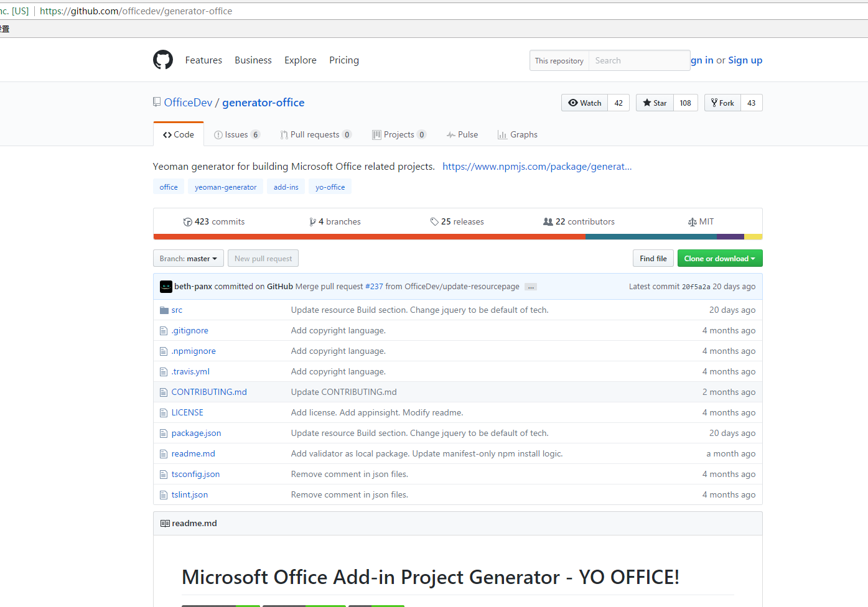Click the 20f5a2a commit hash
The height and width of the screenshot is (607, 868).
696,287
